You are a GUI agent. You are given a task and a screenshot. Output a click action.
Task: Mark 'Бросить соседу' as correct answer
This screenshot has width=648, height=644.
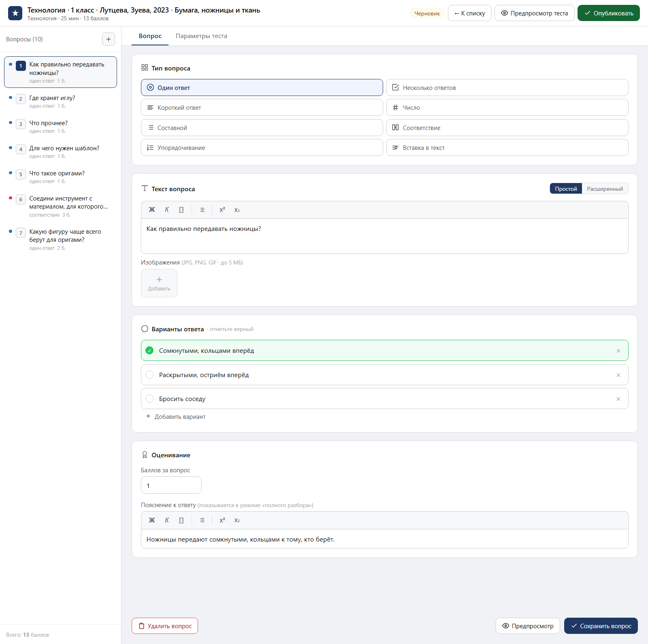pyautogui.click(x=149, y=399)
